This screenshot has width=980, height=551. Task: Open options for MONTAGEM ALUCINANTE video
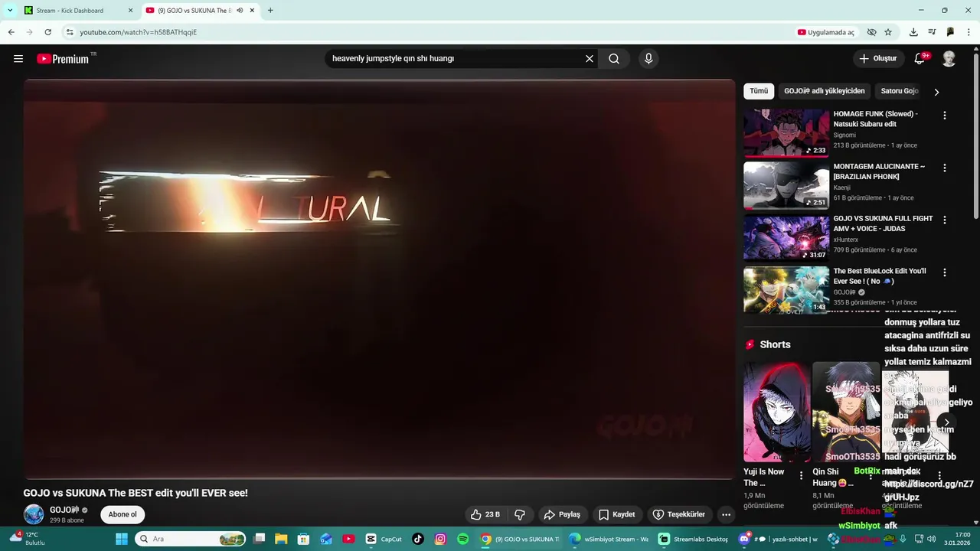(945, 168)
